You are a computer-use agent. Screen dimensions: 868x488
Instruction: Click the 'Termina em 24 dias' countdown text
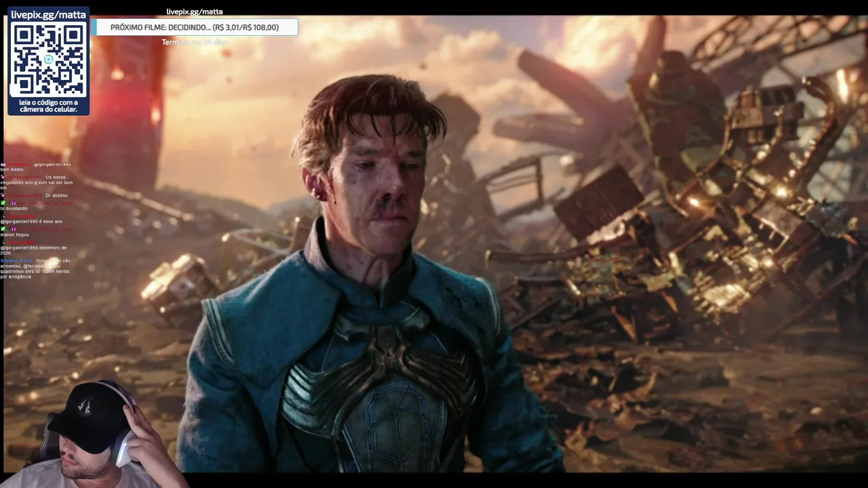tap(194, 42)
